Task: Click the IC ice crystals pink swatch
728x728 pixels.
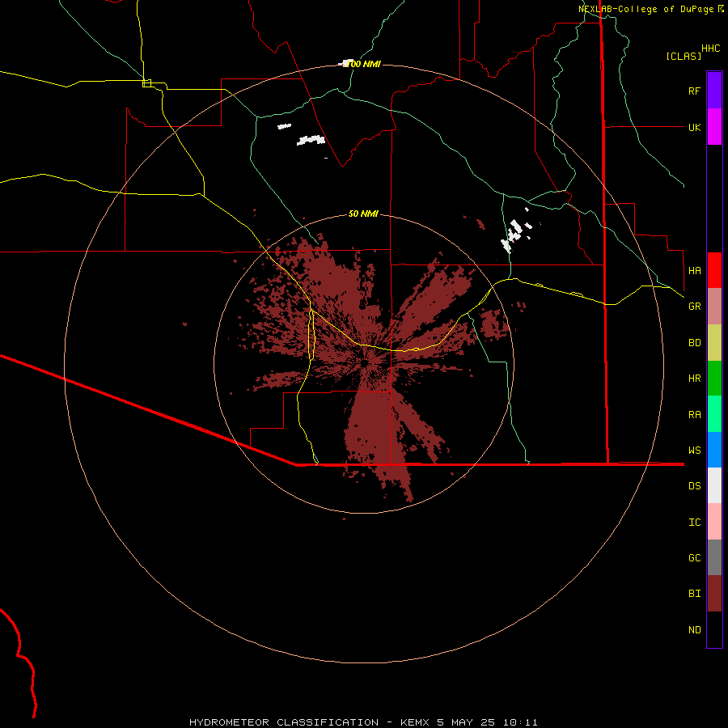Action: 714,522
